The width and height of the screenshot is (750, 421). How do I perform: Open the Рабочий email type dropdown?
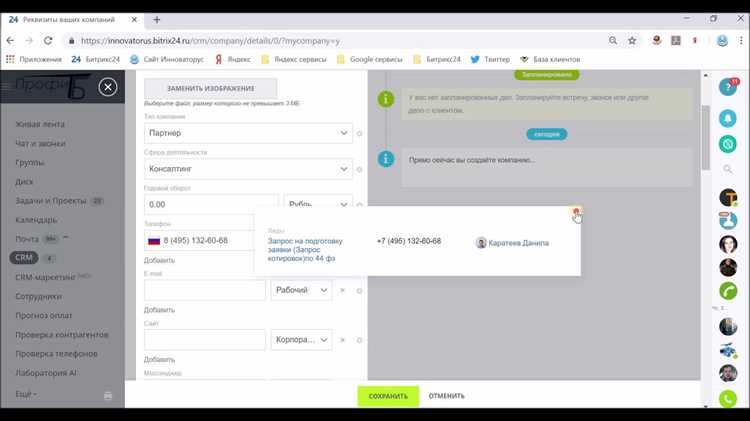(301, 290)
